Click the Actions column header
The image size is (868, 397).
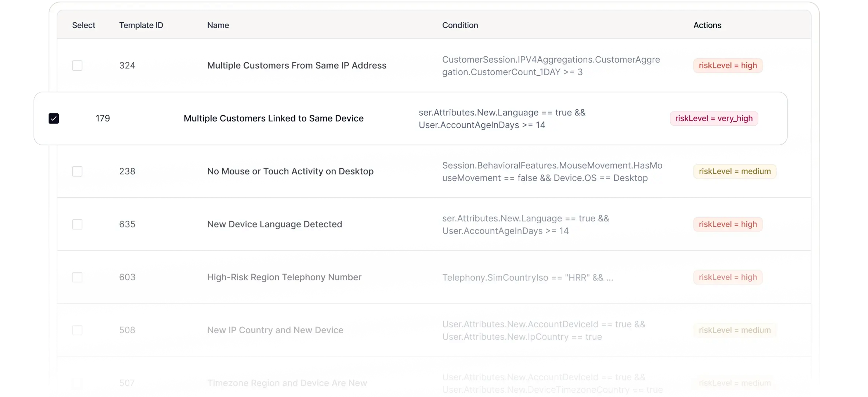pos(707,25)
